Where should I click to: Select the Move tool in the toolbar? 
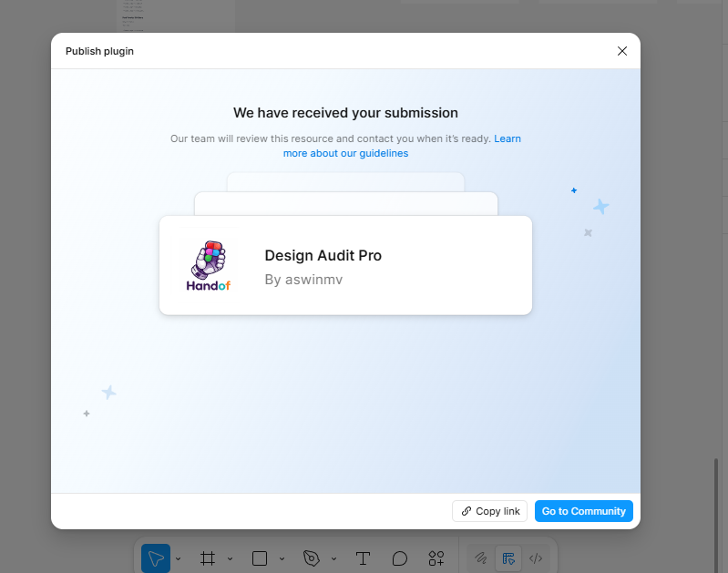[156, 558]
